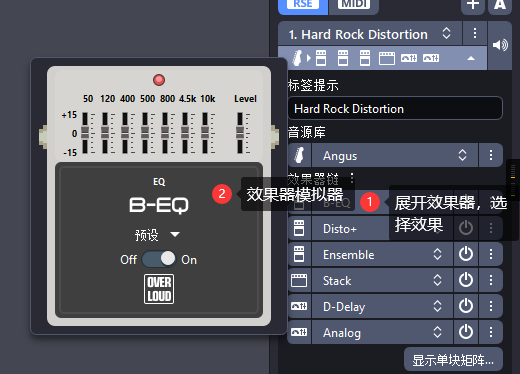
Task: Toggle the Off/On switch on B-EQ
Action: (x=159, y=259)
